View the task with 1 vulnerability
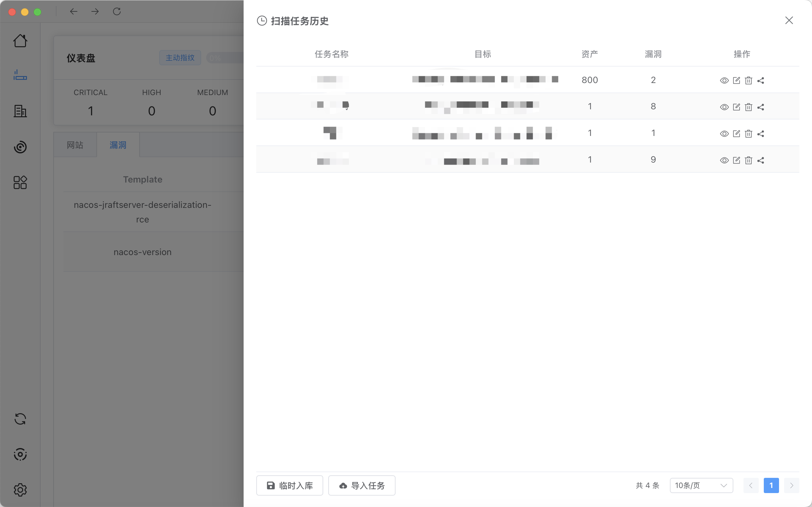 [x=724, y=134]
